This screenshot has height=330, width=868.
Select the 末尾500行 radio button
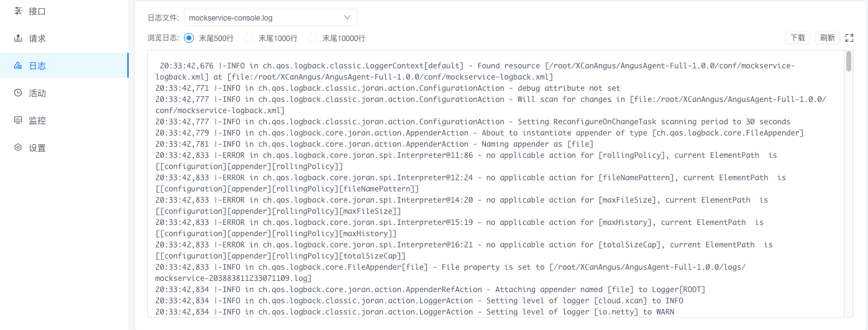(x=189, y=38)
